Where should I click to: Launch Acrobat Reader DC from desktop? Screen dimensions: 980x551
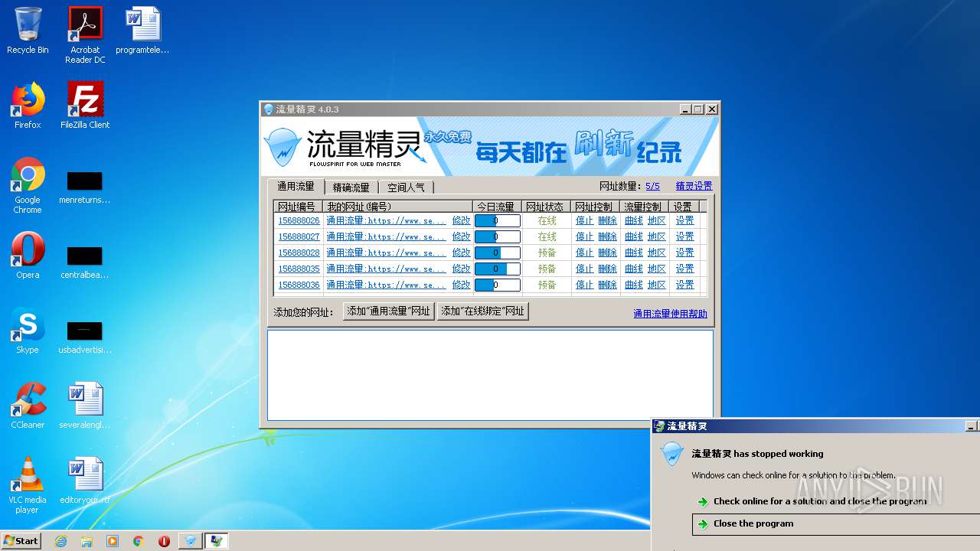85,35
